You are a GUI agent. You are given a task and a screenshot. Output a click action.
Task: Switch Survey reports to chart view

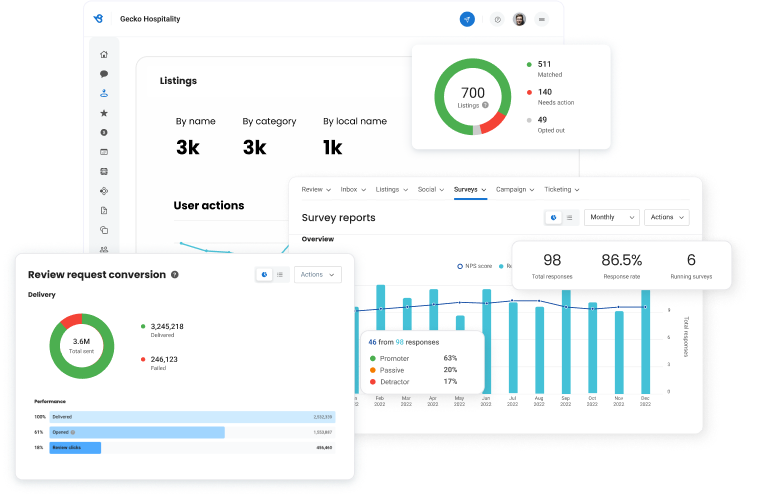pos(553,217)
